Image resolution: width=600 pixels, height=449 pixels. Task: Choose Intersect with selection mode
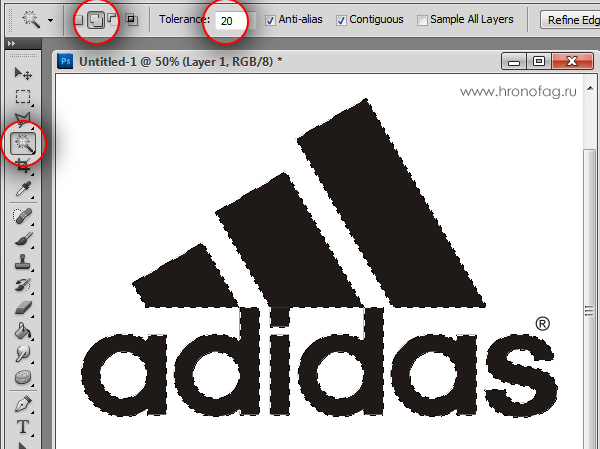132,19
